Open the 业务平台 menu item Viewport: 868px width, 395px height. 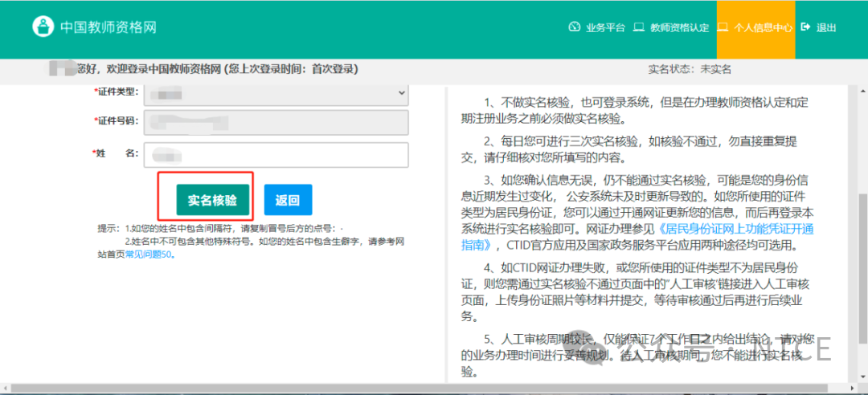click(x=605, y=27)
